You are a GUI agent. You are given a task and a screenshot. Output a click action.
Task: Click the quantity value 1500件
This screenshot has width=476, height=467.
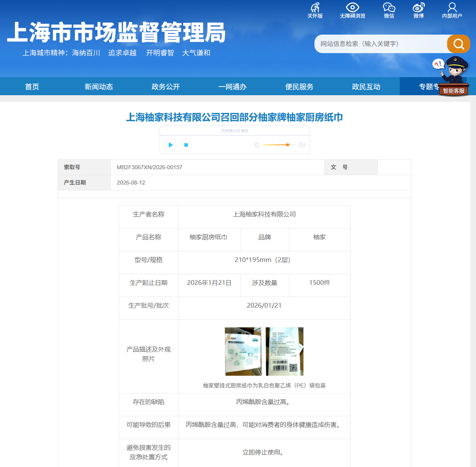click(320, 283)
